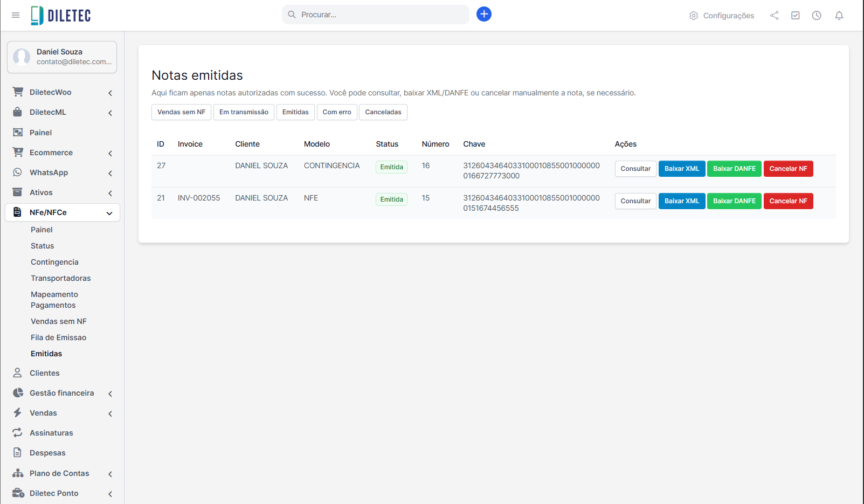
Task: Open the checklist tasks icon
Action: coord(795,16)
